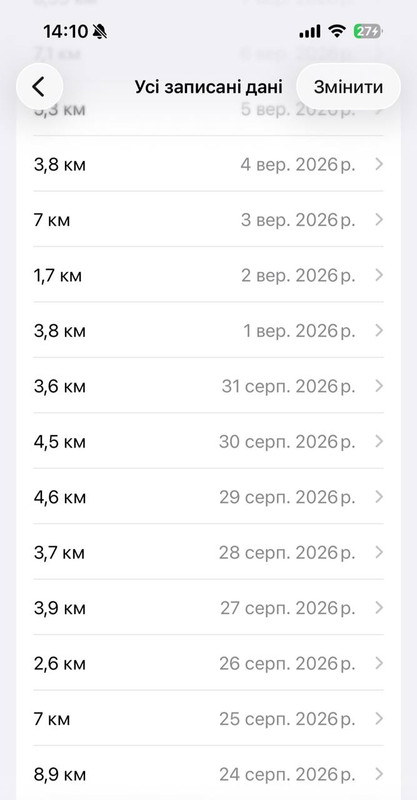Image resolution: width=417 pixels, height=800 pixels.
Task: Open the 3,9 км record for 27 серп.
Action: tap(208, 608)
